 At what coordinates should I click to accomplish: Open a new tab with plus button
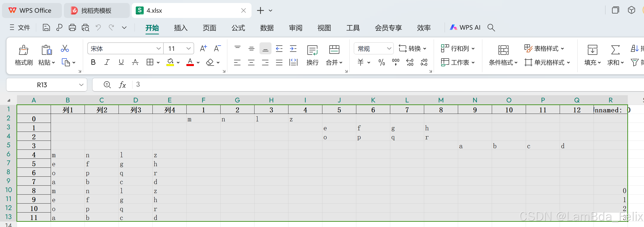[260, 10]
